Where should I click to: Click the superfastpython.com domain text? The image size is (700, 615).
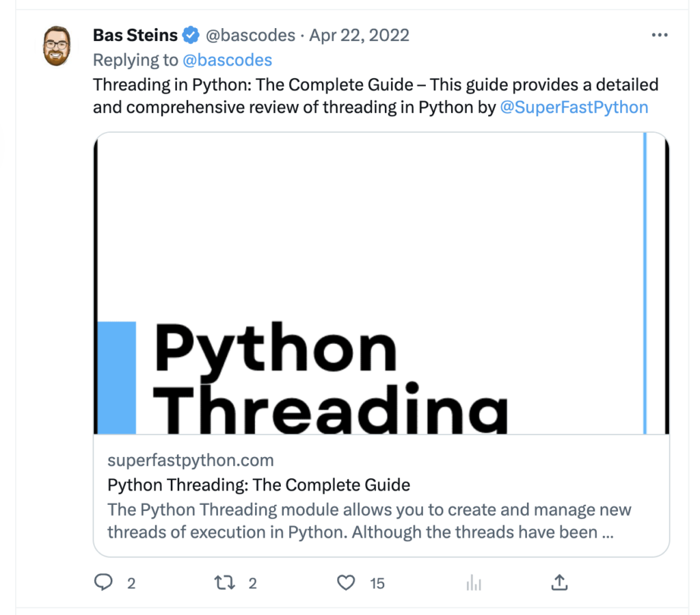coord(191,460)
